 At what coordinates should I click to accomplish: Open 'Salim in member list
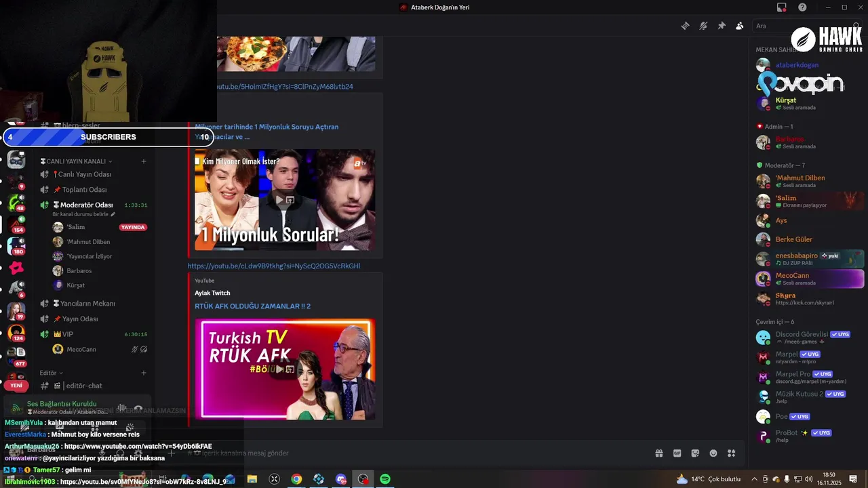[808, 201]
